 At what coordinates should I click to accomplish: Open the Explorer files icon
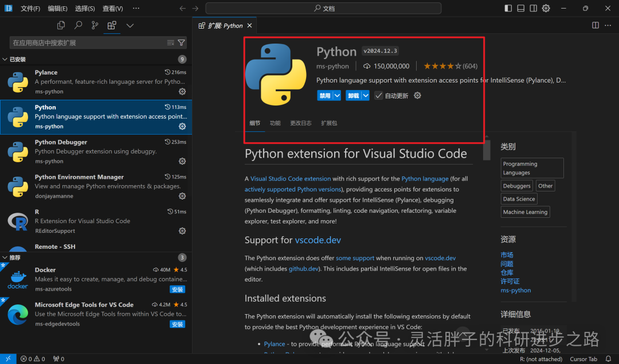(61, 25)
